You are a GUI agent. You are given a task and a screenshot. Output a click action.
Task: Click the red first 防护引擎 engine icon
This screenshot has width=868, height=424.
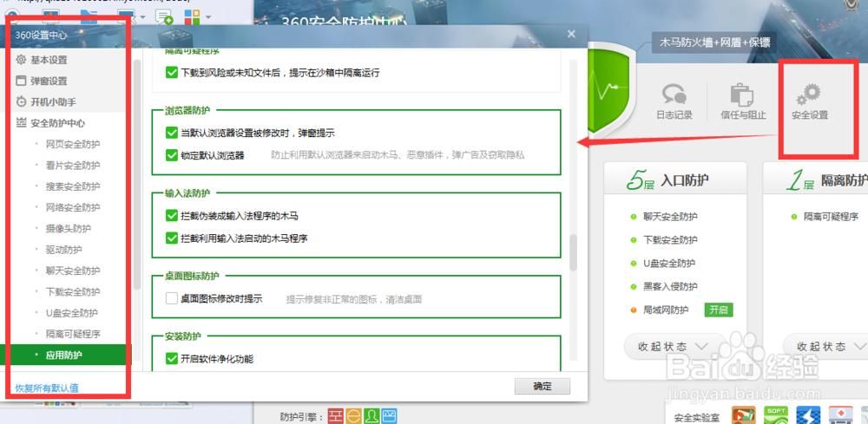(x=336, y=416)
